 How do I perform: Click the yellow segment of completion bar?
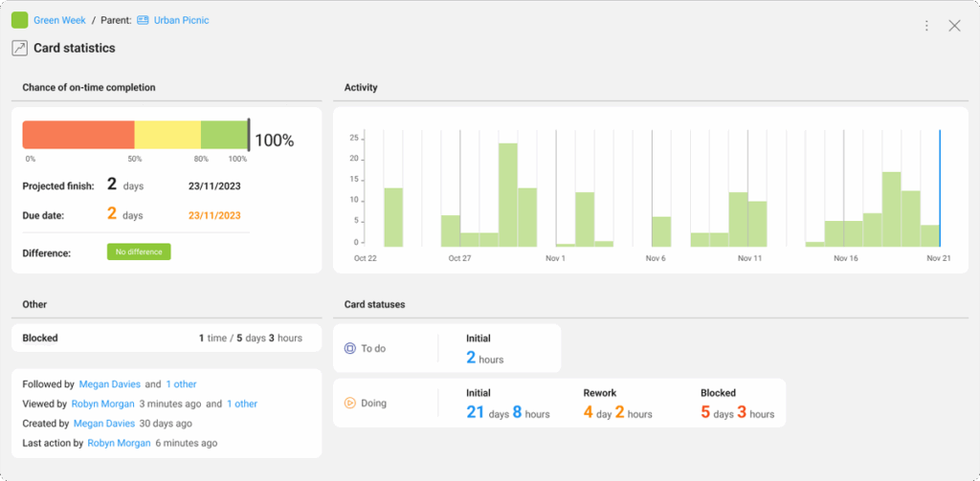[167, 135]
